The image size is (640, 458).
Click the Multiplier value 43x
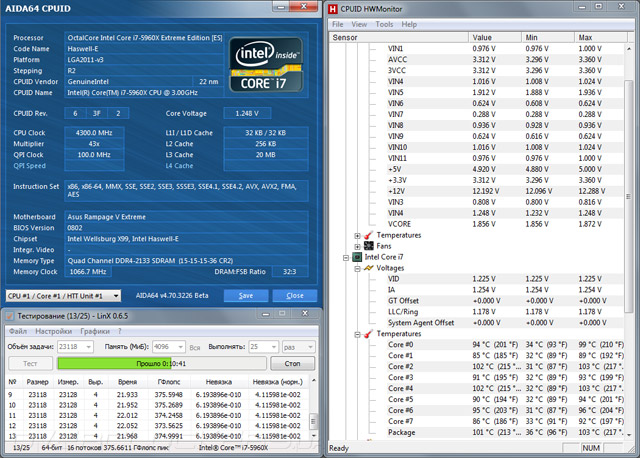coord(94,144)
